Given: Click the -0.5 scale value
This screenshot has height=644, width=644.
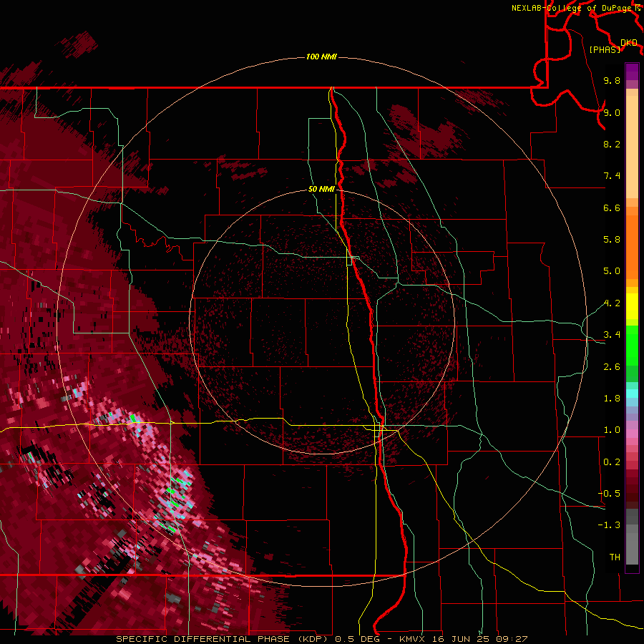Looking at the screenshot, I should (609, 494).
